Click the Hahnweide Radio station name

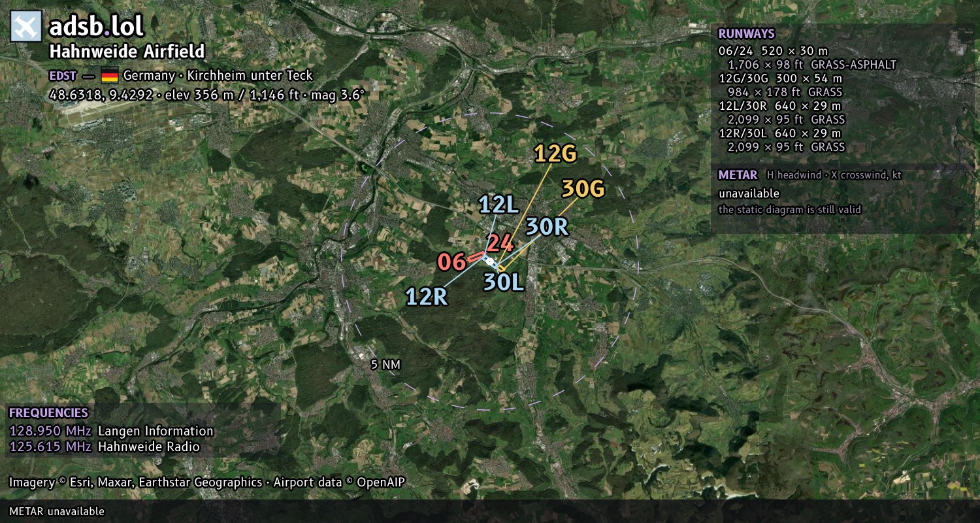tap(149, 447)
